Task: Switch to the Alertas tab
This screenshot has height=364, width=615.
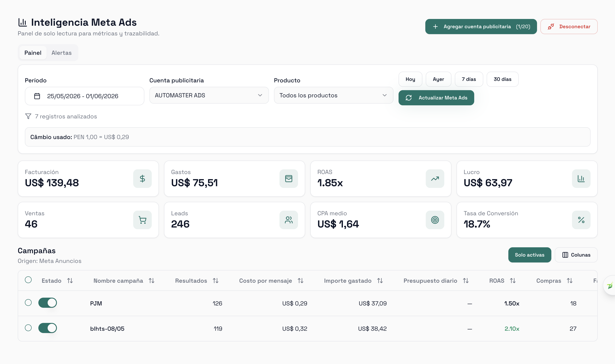Action: [x=62, y=53]
